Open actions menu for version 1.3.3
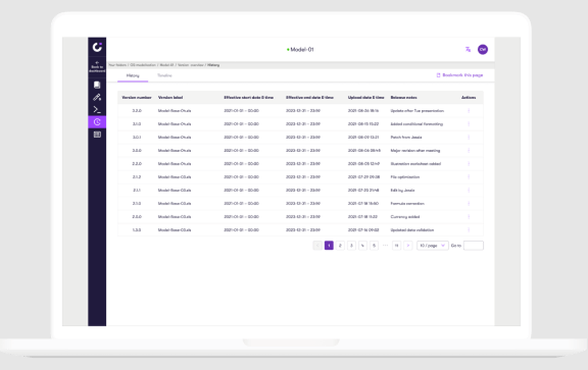 point(469,230)
